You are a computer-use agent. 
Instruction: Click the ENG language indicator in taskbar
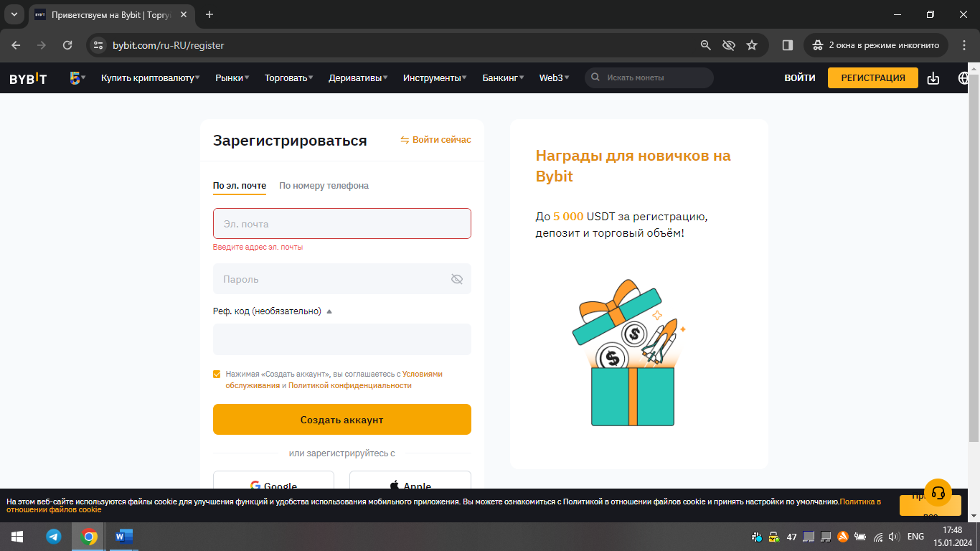point(916,537)
